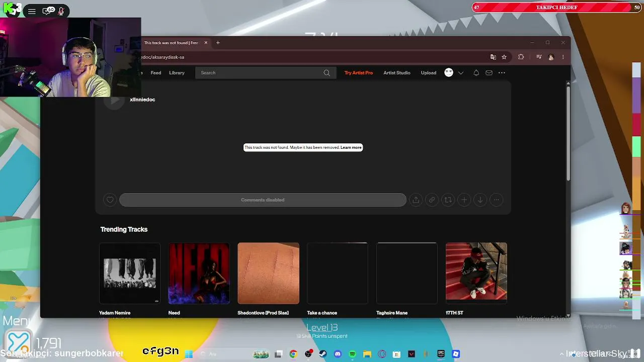
Task: Click the 17TH ST track title
Action: coord(454,313)
